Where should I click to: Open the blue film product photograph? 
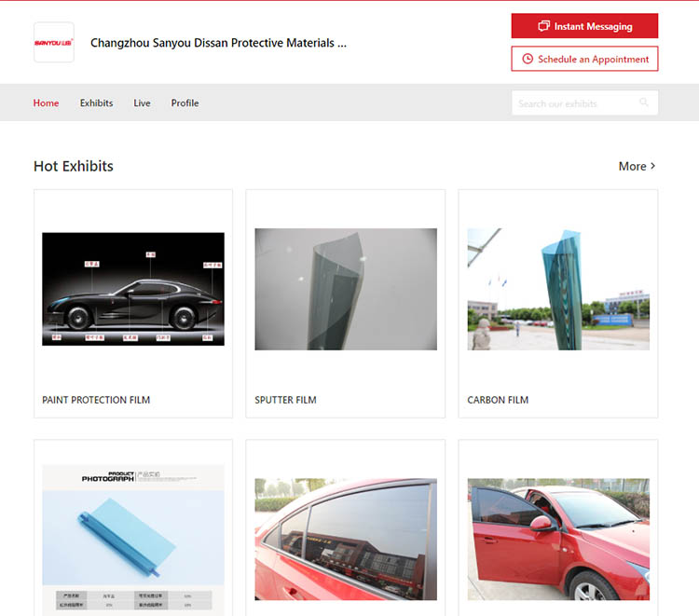pyautogui.click(x=133, y=539)
